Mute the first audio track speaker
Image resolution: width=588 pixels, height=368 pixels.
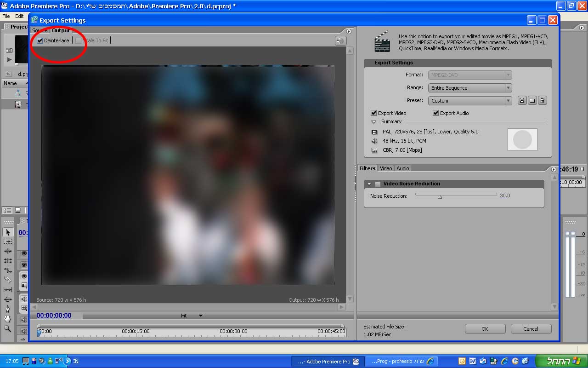pyautogui.click(x=24, y=298)
